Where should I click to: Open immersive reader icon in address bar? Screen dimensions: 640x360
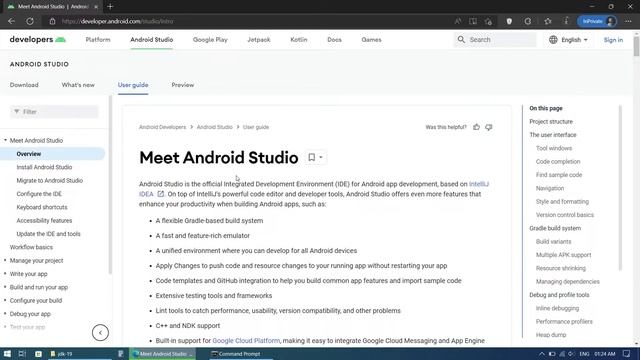click(473, 21)
